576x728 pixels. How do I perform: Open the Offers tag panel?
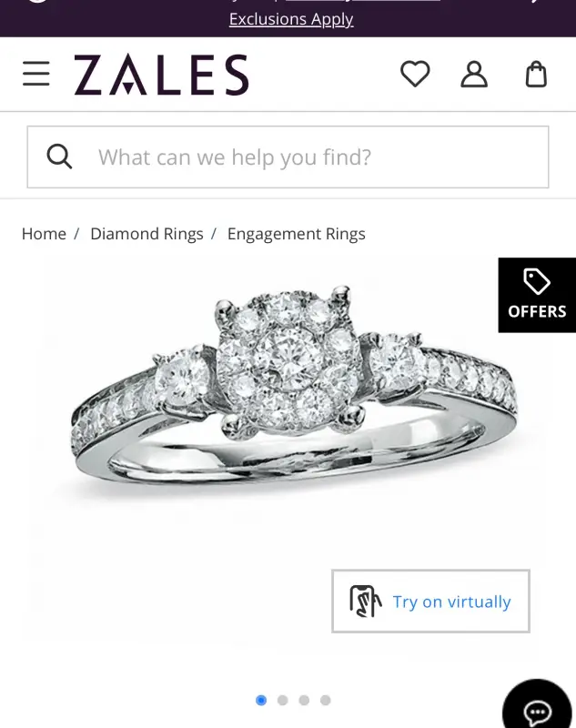537,295
